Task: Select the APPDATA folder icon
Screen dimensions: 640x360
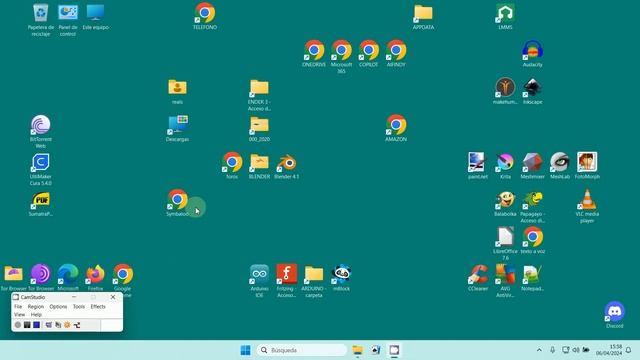Action: point(423,16)
